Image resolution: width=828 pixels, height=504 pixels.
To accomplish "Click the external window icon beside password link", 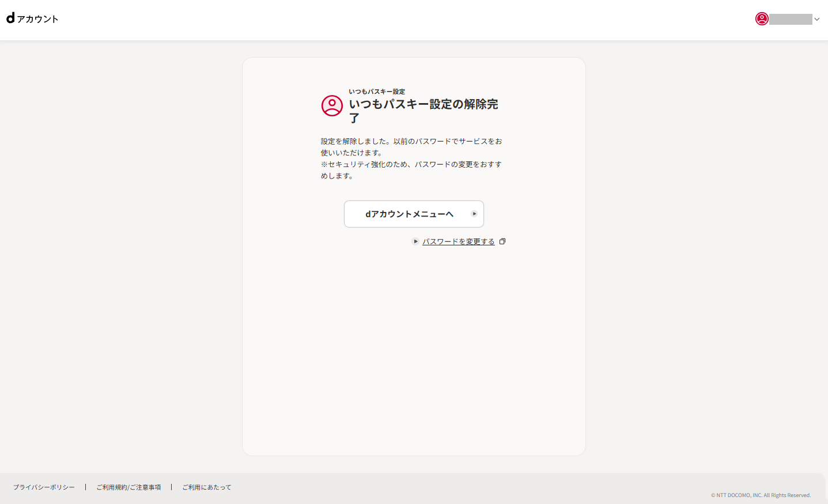I will click(x=502, y=241).
